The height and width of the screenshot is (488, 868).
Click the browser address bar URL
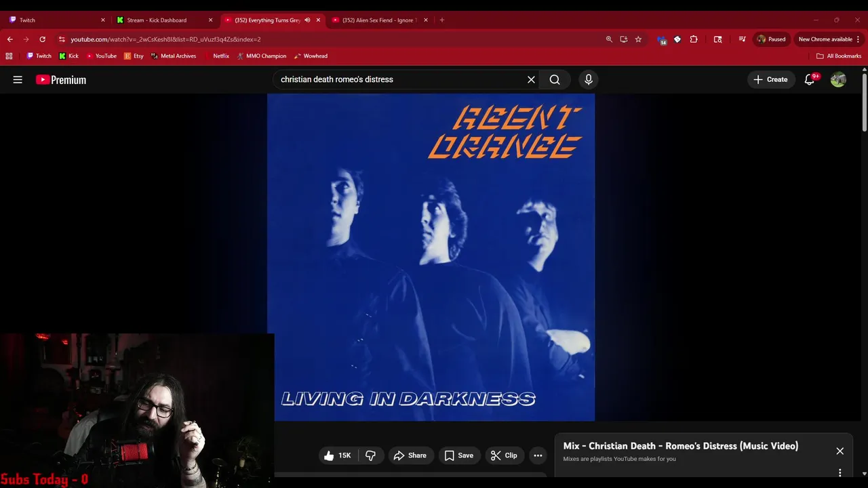pyautogui.click(x=165, y=39)
